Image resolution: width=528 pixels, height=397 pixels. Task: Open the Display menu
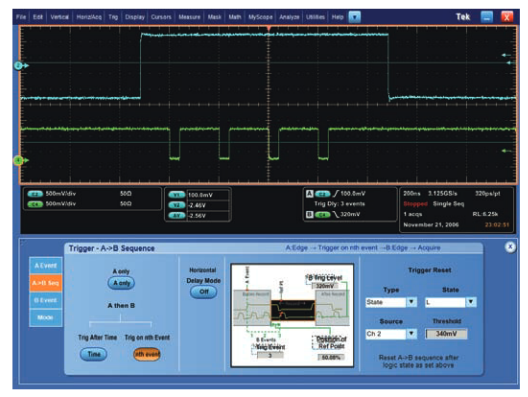pos(135,17)
